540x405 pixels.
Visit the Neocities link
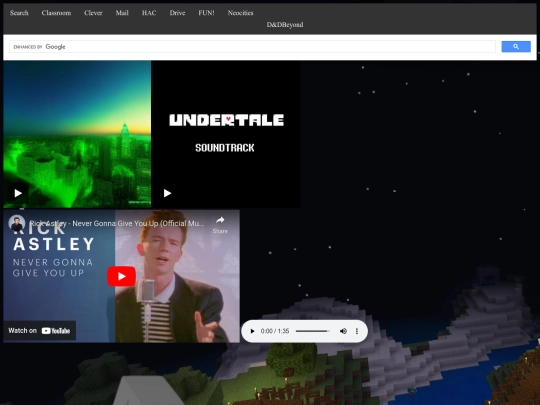(x=240, y=13)
